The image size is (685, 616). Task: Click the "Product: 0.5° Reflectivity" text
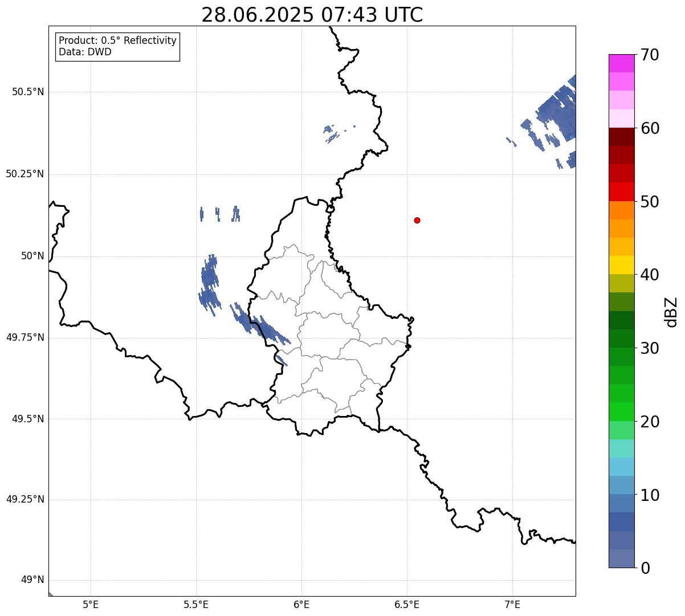[x=118, y=41]
